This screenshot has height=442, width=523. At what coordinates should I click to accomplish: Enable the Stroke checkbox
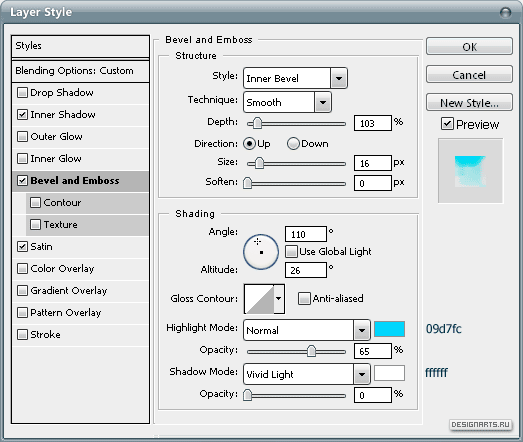click(22, 335)
